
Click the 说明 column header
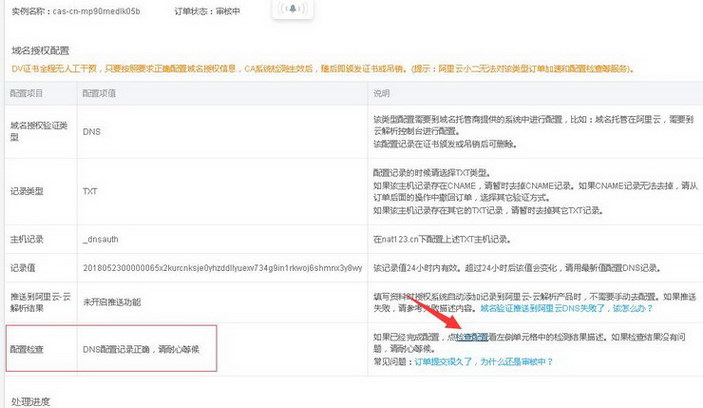click(x=381, y=92)
